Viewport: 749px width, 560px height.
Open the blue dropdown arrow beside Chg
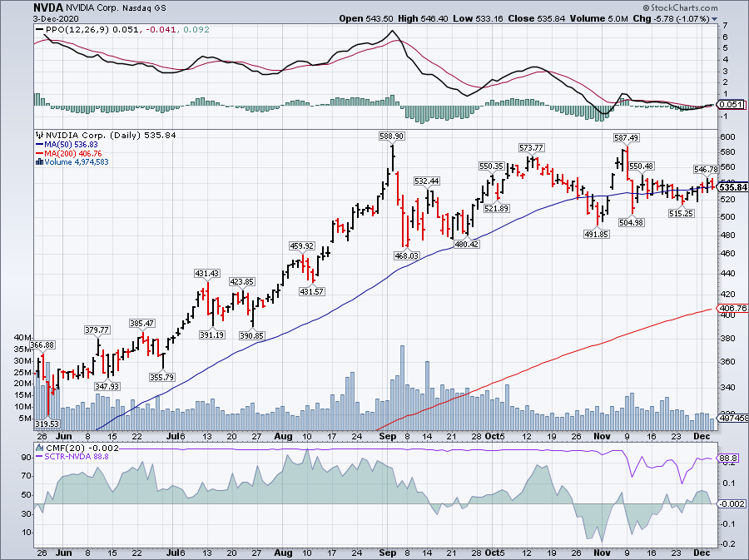pyautogui.click(x=715, y=19)
